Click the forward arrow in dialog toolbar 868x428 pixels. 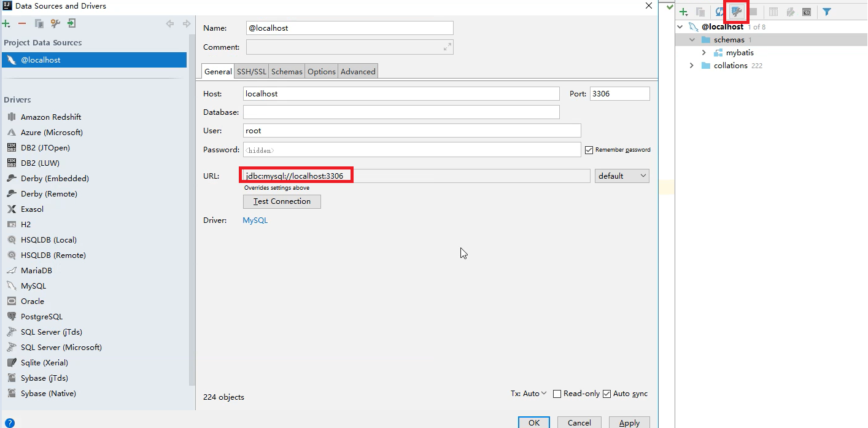coord(187,23)
